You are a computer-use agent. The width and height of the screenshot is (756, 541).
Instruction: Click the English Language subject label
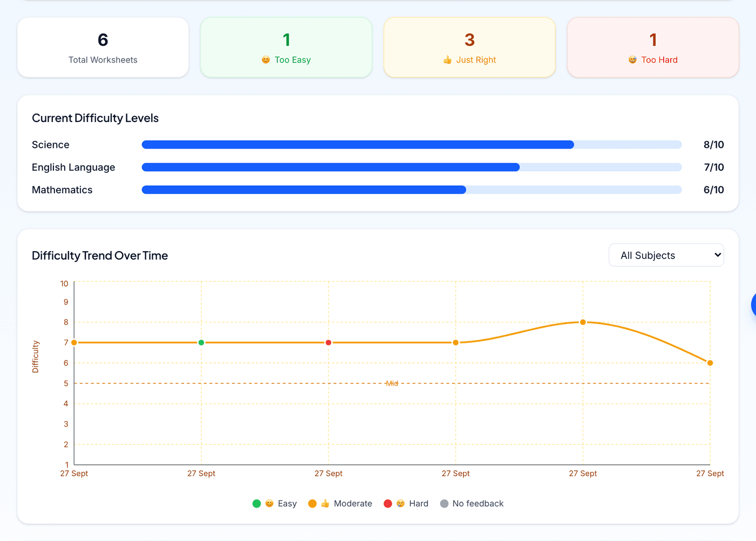click(x=73, y=167)
